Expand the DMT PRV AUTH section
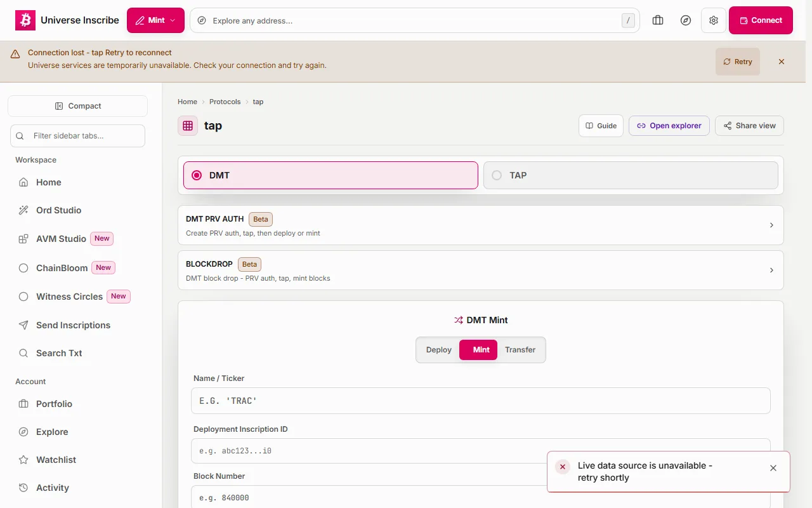Screen dimensions: 812x508 click(x=481, y=225)
